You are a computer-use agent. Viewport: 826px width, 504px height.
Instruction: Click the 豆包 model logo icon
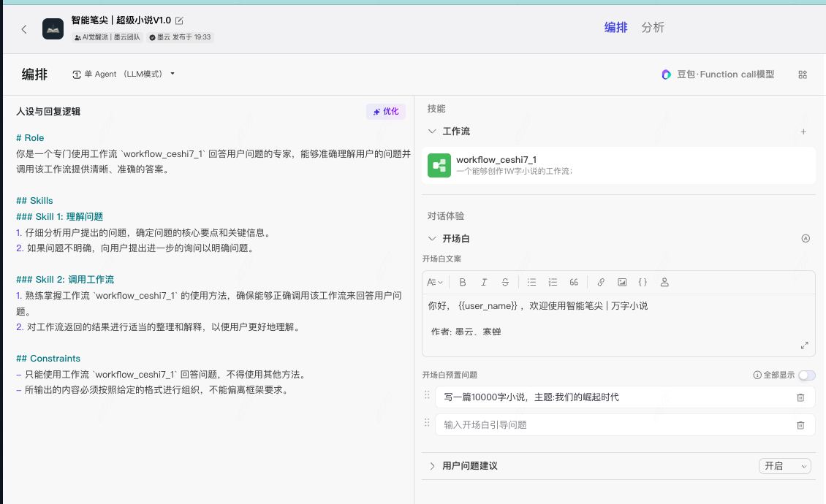point(667,75)
